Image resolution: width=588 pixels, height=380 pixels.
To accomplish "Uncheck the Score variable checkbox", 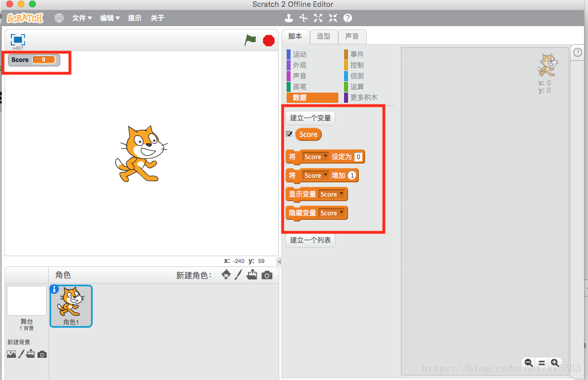I will [289, 134].
